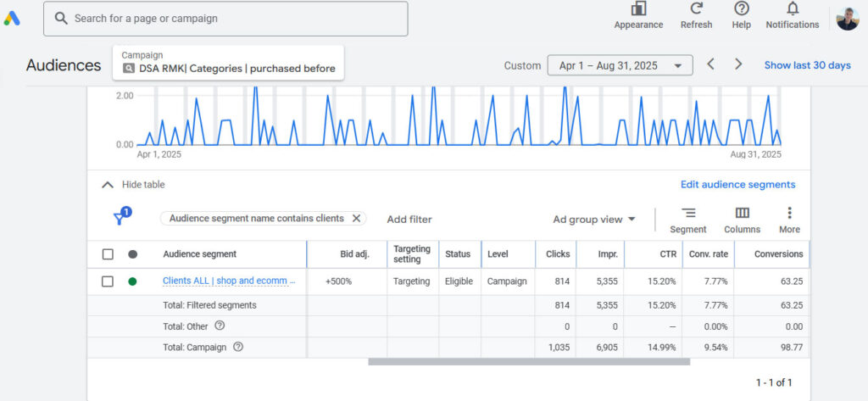The image size is (868, 401).
Task: Click the Edit audience segments link
Action: [x=737, y=185]
